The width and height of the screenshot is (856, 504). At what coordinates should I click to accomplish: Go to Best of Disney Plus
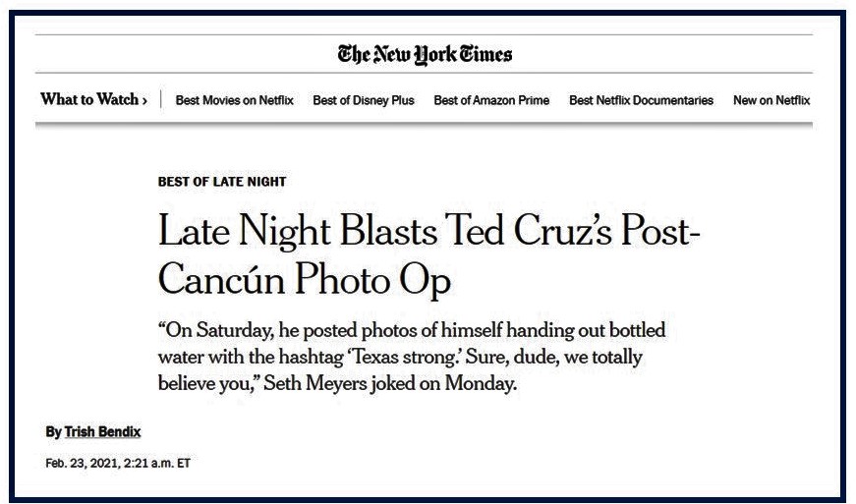tap(364, 100)
